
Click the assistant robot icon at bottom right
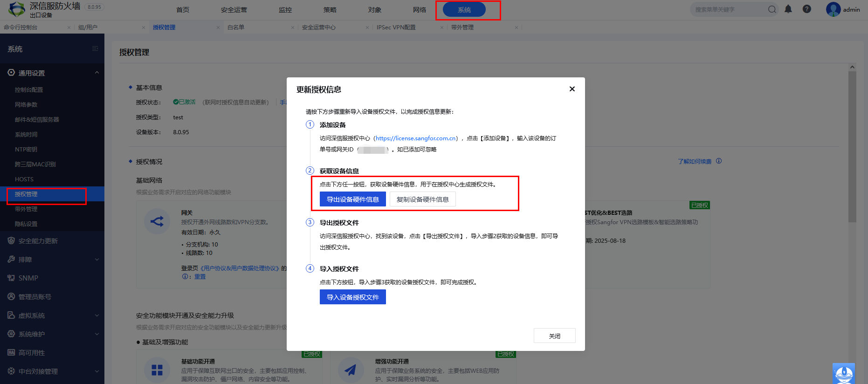843,373
